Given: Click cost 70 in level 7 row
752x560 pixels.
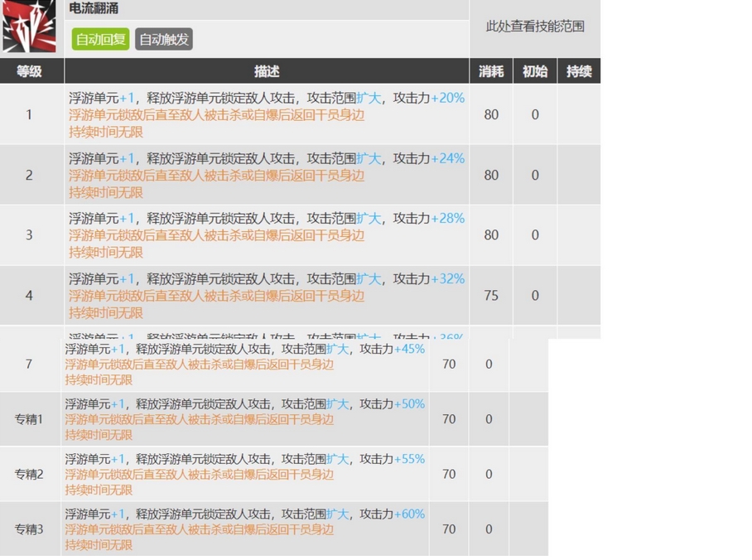Looking at the screenshot, I should coord(449,364).
